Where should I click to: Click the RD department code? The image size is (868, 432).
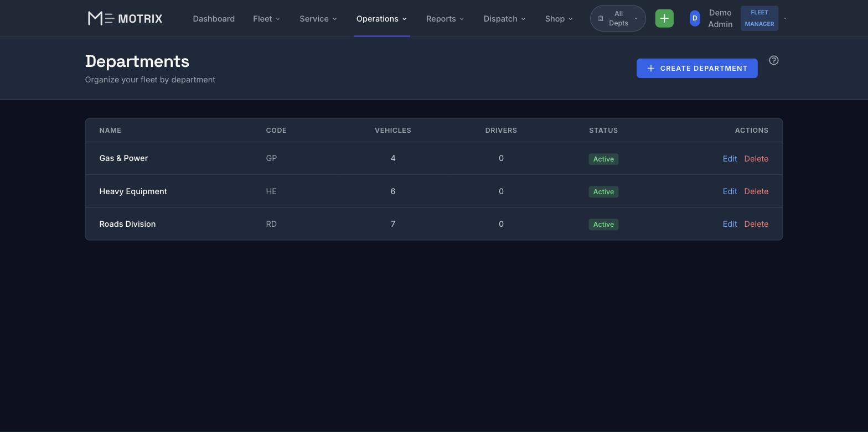tap(271, 224)
